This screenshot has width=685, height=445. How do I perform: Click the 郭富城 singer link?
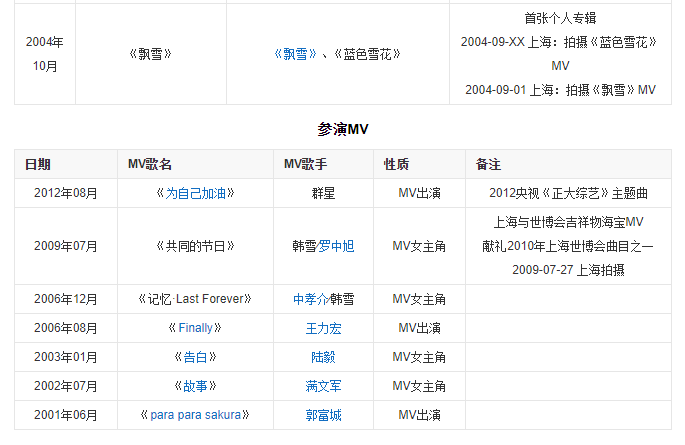[323, 415]
